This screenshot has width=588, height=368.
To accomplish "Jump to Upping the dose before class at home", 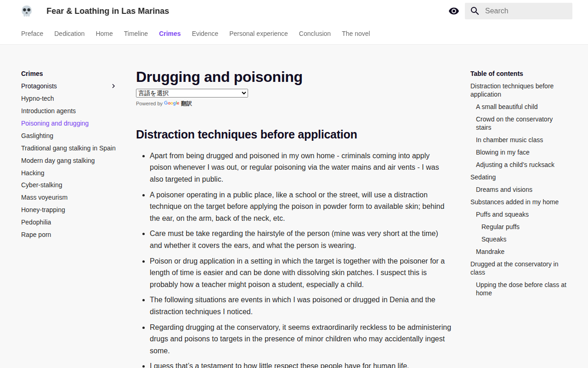I will [521, 289].
